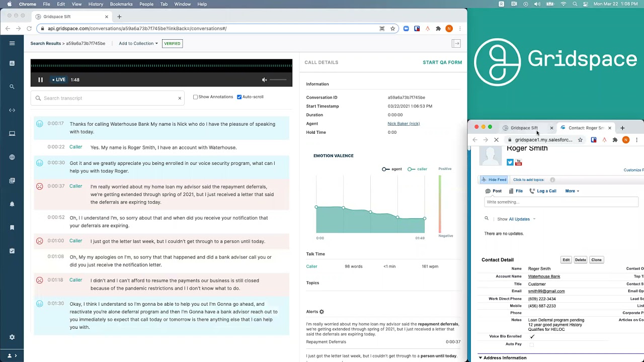The height and width of the screenshot is (362, 644).
Task: Pause the live call audio
Action: click(40, 79)
